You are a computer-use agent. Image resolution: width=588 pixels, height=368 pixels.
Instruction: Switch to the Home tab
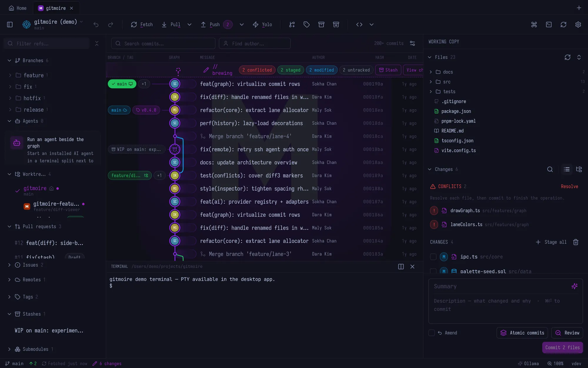point(18,8)
